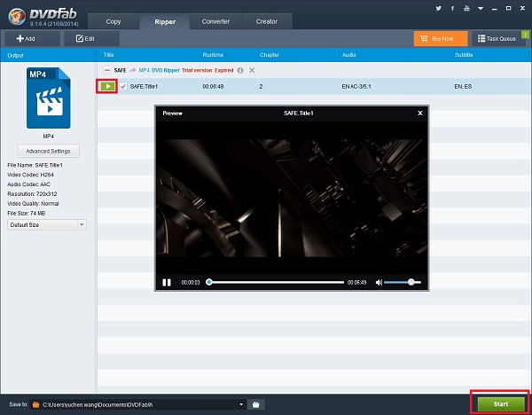
Task: Click the runtime 00:06:49 cell in the title row
Action: click(x=213, y=87)
